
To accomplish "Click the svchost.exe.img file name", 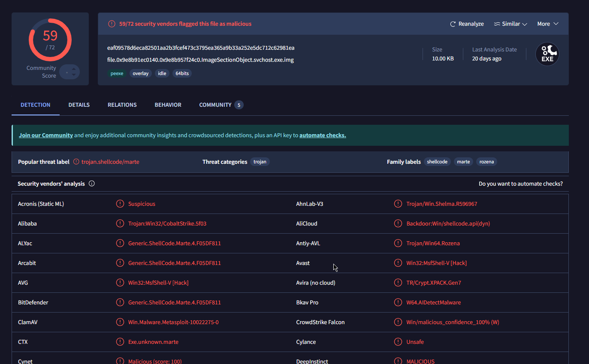I will tap(200, 60).
